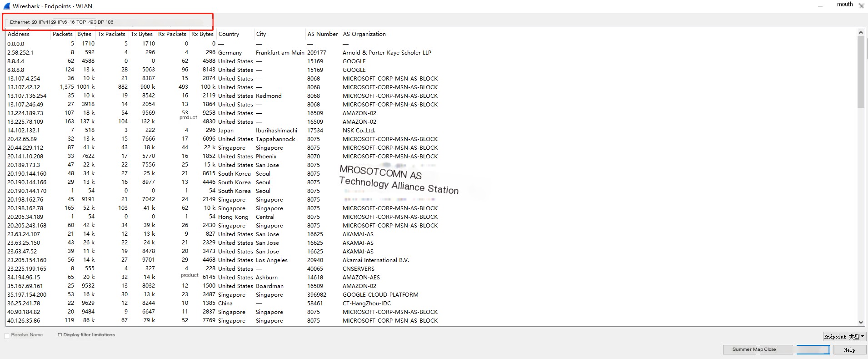Click address 20.190.144.160
The height and width of the screenshot is (359, 868).
(x=27, y=173)
